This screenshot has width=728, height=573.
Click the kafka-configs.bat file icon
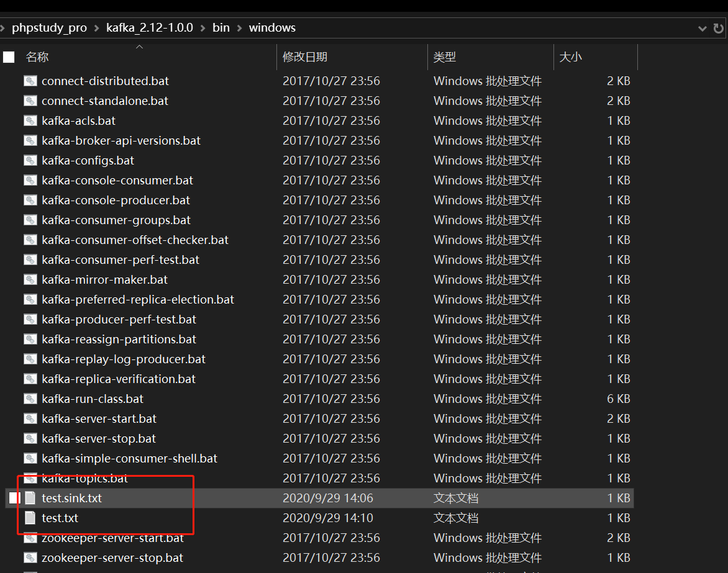tap(30, 161)
